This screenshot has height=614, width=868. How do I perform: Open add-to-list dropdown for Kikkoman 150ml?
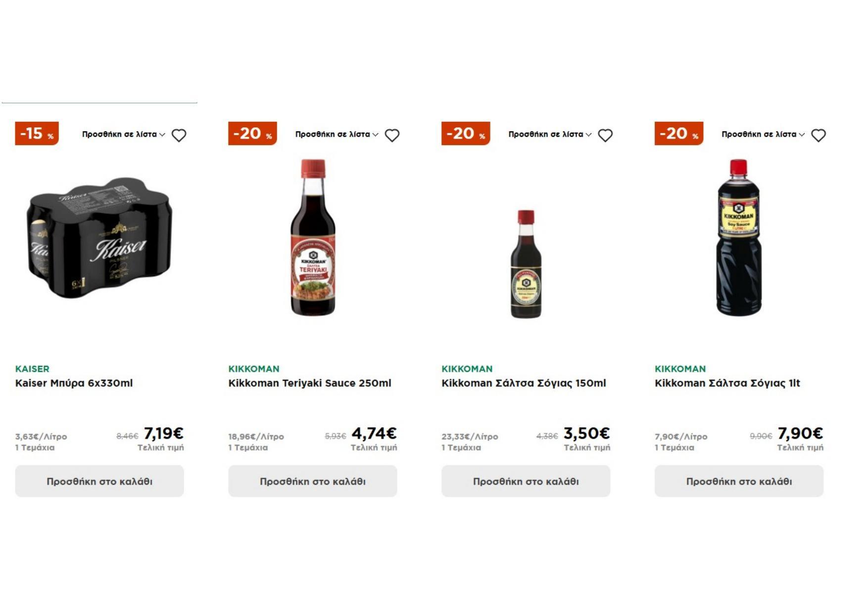click(x=550, y=134)
